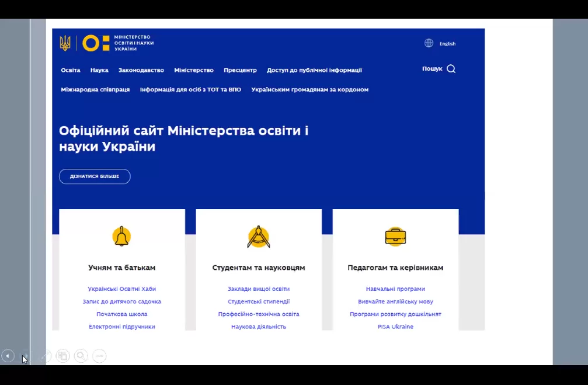Switch site language to English

[x=447, y=44]
